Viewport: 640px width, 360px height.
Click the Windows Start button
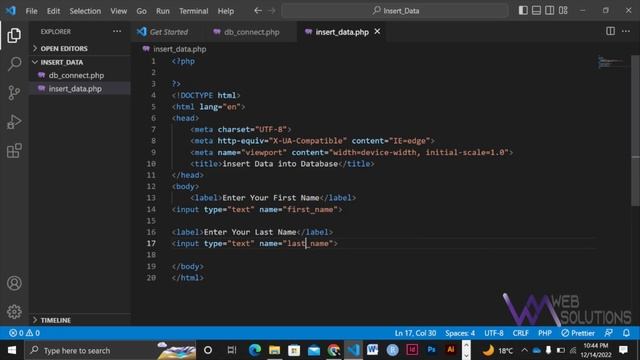point(11,350)
